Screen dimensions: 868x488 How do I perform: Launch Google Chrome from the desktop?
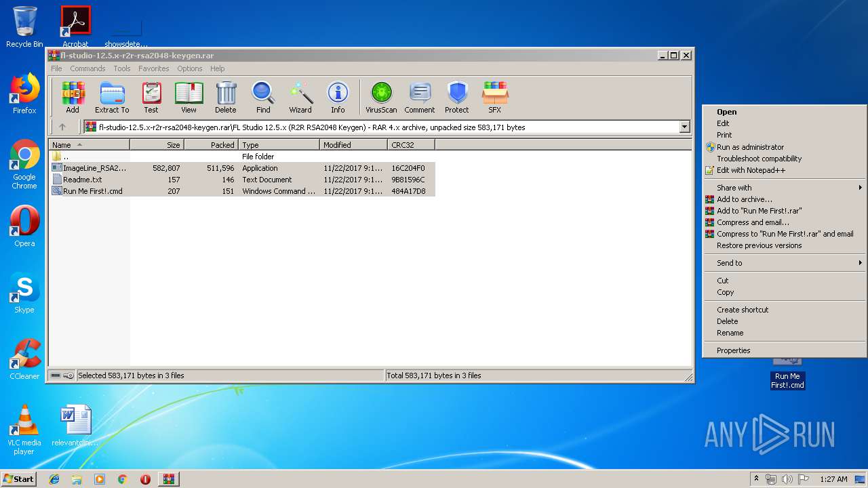[24, 165]
